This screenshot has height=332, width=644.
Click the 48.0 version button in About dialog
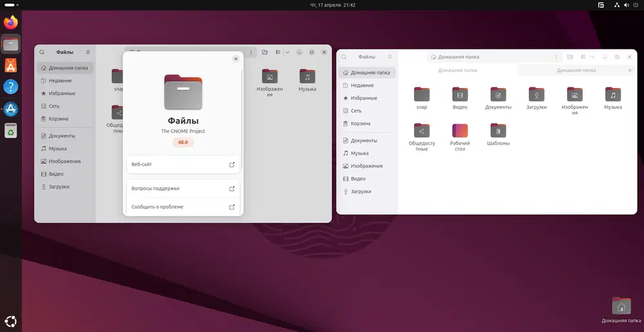click(183, 142)
